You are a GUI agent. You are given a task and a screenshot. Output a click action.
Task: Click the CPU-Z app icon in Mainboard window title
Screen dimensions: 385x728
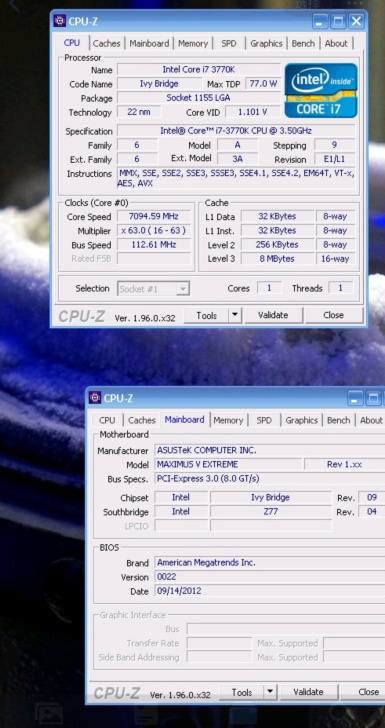coord(95,398)
